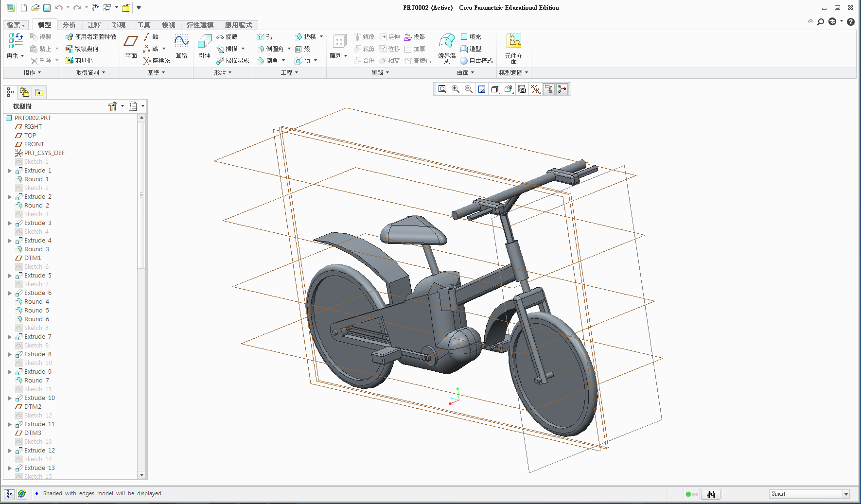
Task: Redo the last undone action
Action: coord(77,8)
